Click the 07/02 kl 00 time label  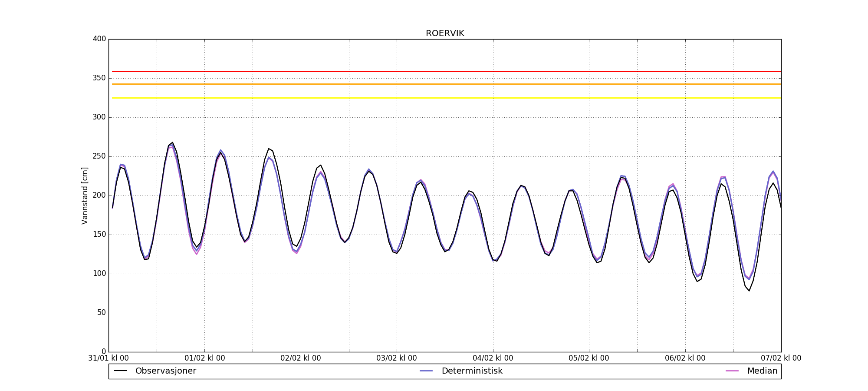click(x=781, y=358)
